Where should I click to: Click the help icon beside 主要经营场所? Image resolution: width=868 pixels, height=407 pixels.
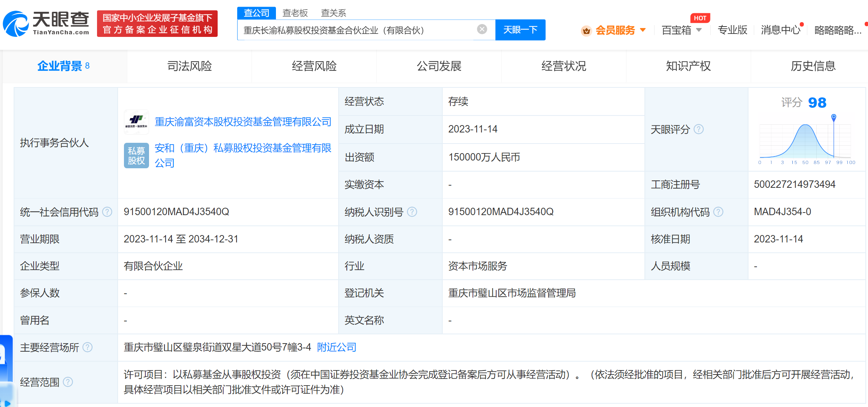pyautogui.click(x=87, y=347)
